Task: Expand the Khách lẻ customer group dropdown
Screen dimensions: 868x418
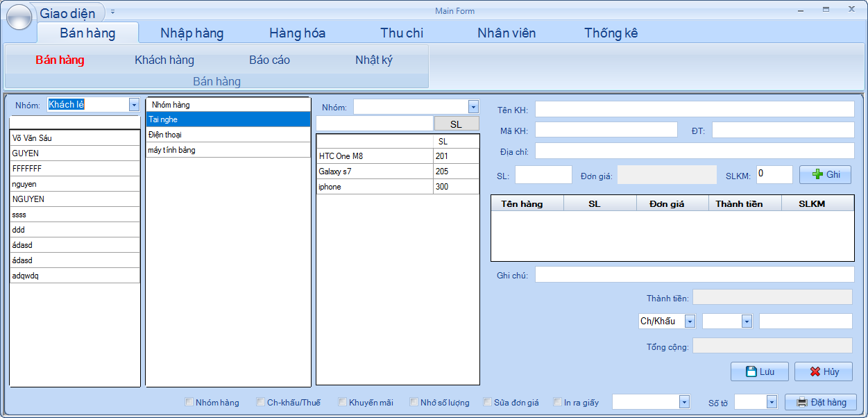Action: click(134, 105)
